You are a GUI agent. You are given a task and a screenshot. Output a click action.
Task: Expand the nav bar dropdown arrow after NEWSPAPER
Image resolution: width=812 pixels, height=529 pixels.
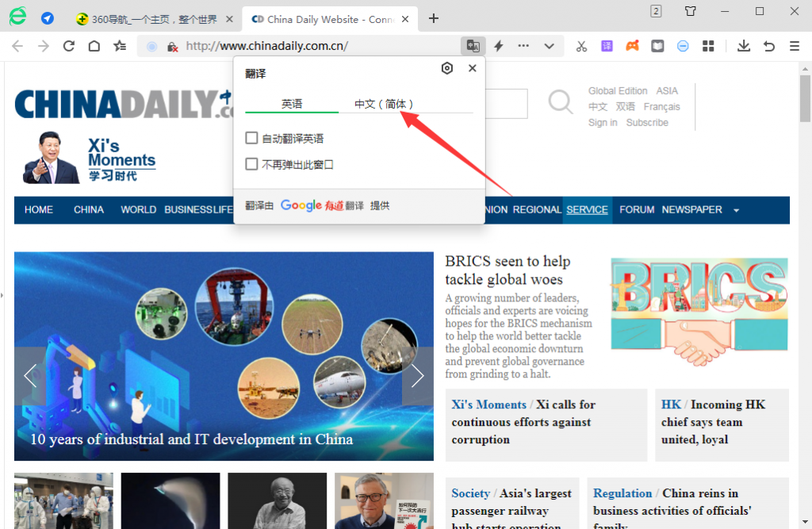[737, 210]
